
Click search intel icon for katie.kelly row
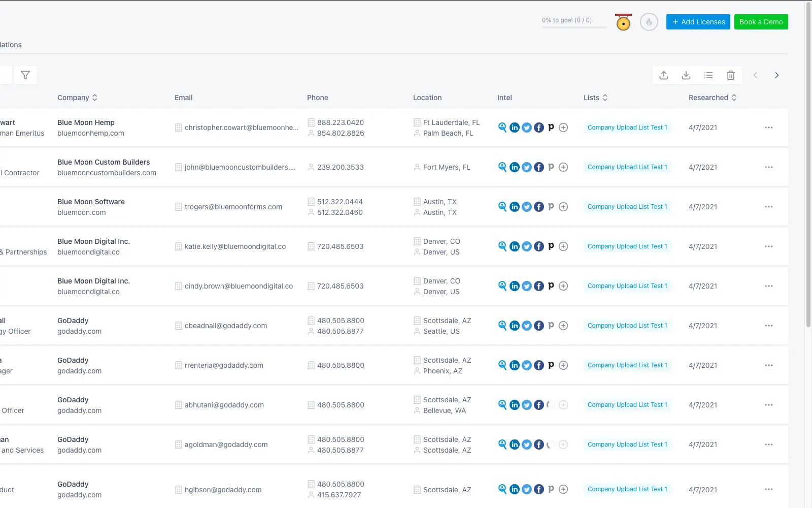(x=502, y=246)
